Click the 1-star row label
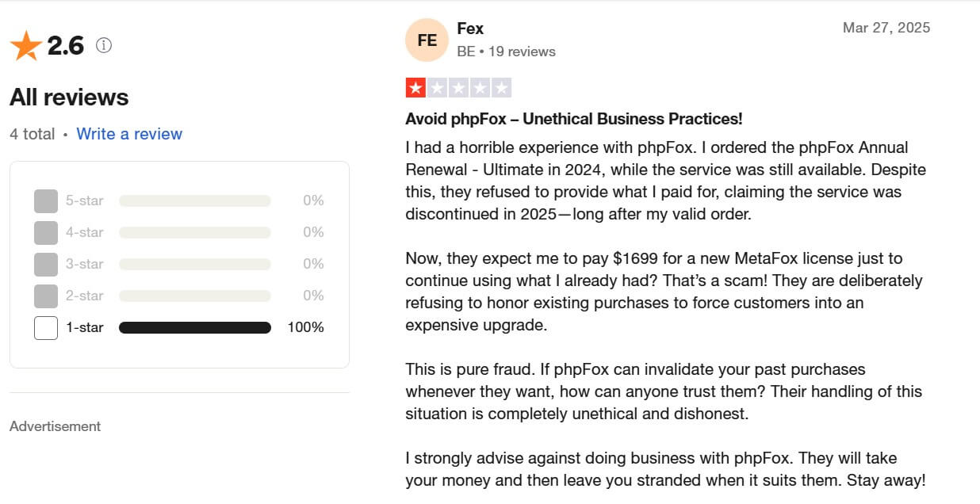 [84, 327]
